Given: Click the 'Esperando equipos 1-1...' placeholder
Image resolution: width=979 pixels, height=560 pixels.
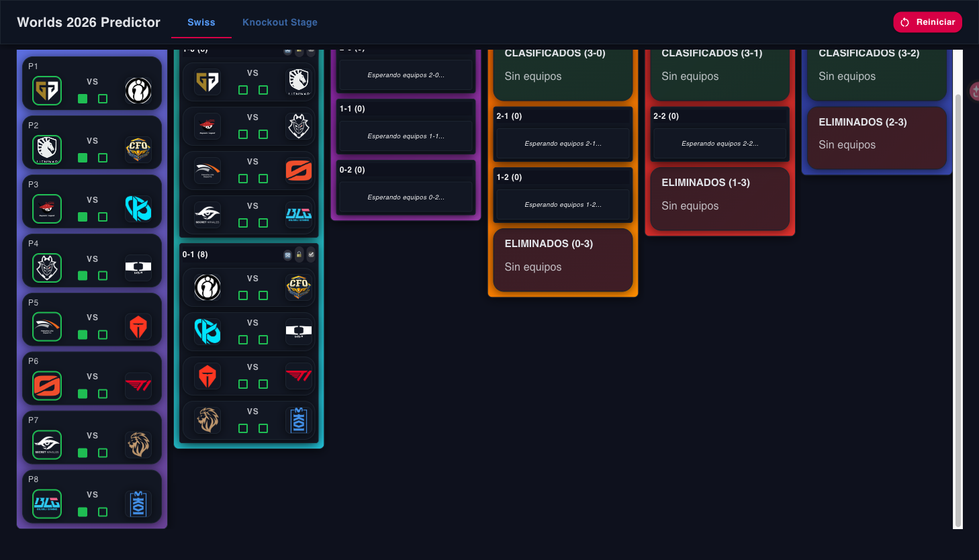Looking at the screenshot, I should click(x=406, y=136).
